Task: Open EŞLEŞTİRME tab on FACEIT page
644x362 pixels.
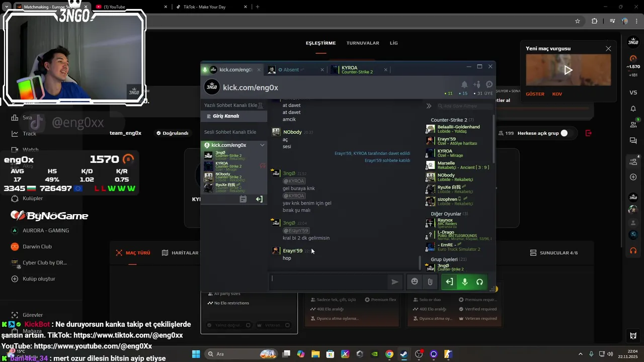Action: click(320, 43)
